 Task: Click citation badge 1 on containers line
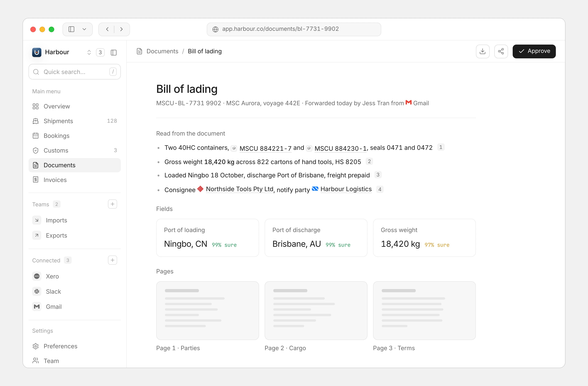pyautogui.click(x=441, y=147)
